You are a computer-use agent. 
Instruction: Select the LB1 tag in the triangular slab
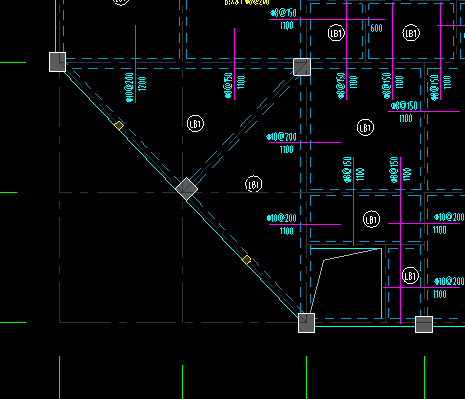pyautogui.click(x=195, y=124)
